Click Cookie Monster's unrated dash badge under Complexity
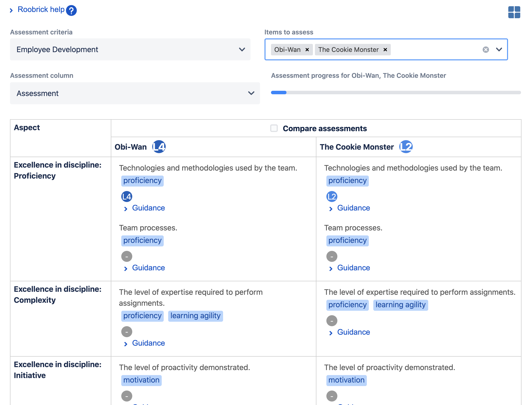This screenshot has width=532, height=405. [332, 321]
